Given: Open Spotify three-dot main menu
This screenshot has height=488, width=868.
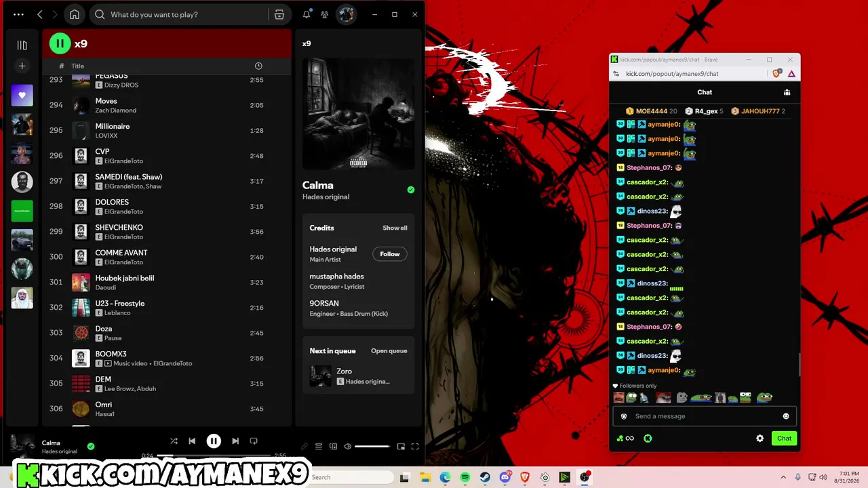Looking at the screenshot, I should (x=18, y=14).
